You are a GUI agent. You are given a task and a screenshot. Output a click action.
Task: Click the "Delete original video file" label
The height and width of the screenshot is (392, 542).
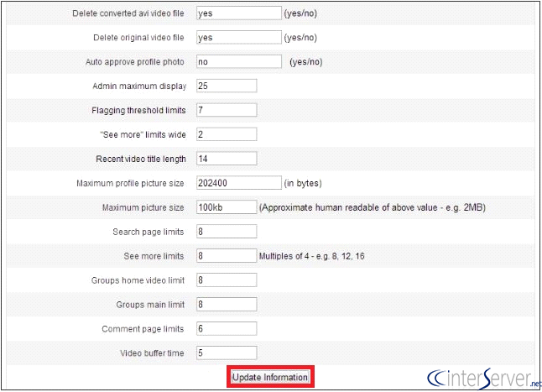pos(138,38)
